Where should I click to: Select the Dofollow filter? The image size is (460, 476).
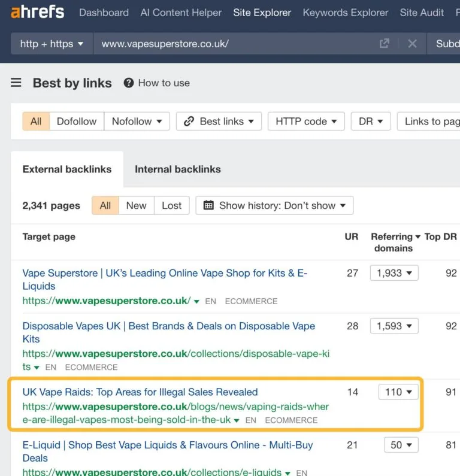coord(77,122)
